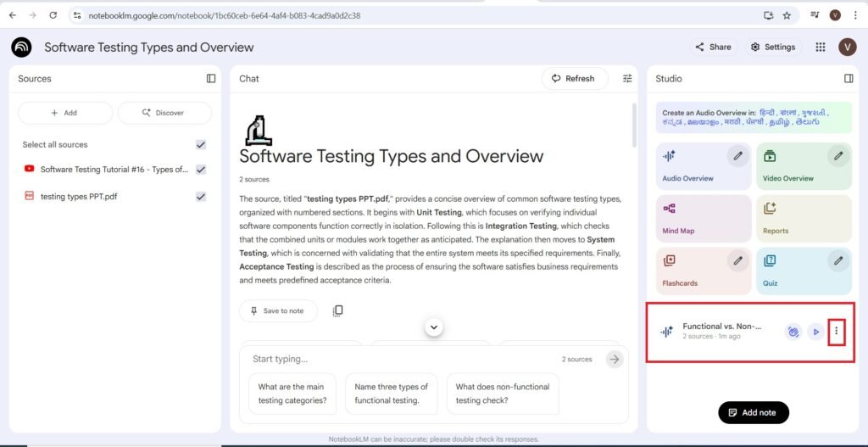Open interactive mode for generated audio
Viewport: 868px width, 447px height.
[x=793, y=332]
